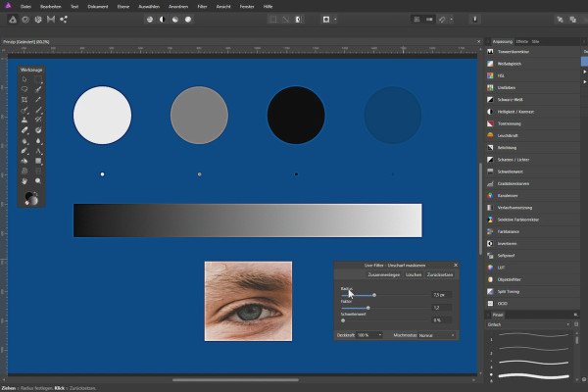Add a HSL adjustment
This screenshot has height=392, width=588.
click(x=533, y=75)
